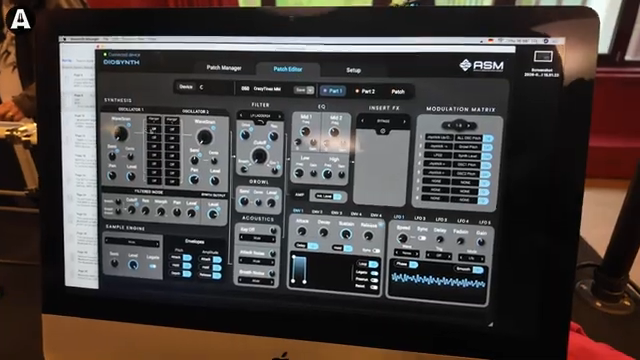Toggle envelope Delay switch
The height and width of the screenshot is (360, 640).
click(314, 246)
